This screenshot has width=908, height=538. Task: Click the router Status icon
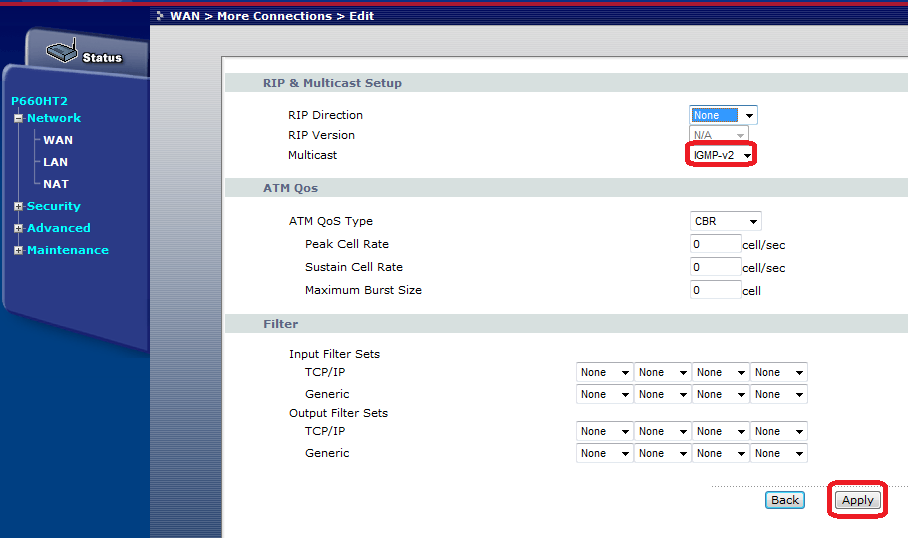62,51
